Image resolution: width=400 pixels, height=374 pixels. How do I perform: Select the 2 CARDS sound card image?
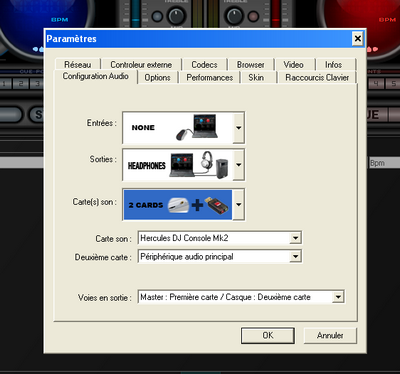click(178, 205)
